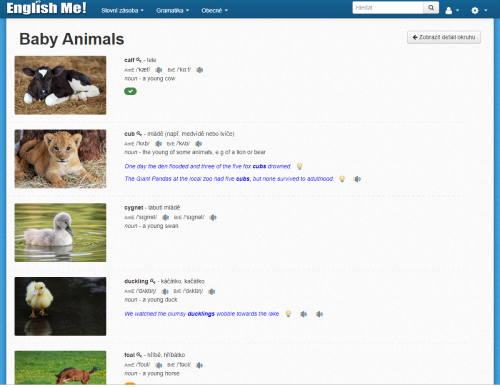Image resolution: width=500 pixels, height=387 pixels.
Task: Click the Zobrazit detail okruhu button
Action: click(x=444, y=37)
